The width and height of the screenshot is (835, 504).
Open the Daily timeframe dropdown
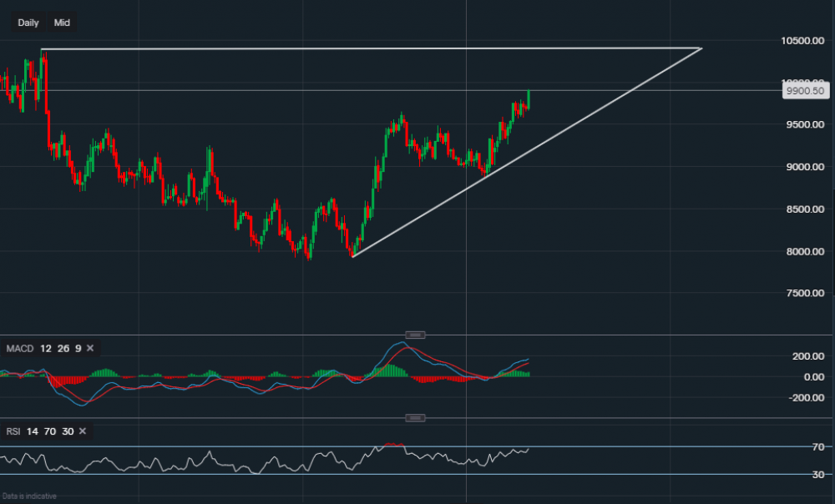click(28, 23)
